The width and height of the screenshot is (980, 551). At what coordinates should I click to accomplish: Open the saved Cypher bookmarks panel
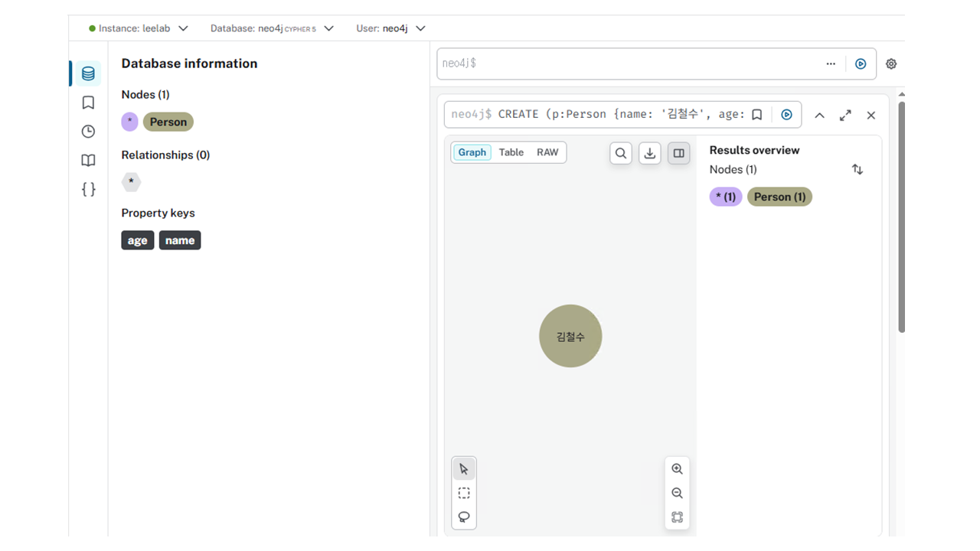pos(88,103)
